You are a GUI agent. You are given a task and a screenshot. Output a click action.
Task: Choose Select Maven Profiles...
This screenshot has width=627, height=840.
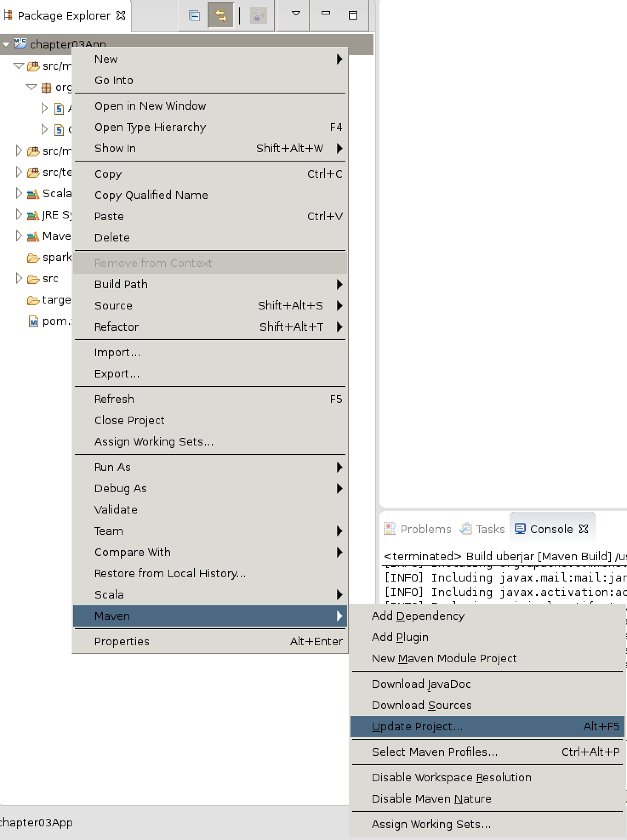coord(487,752)
